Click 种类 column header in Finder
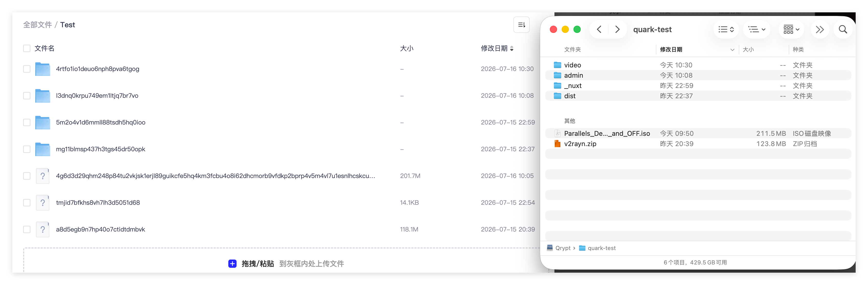The height and width of the screenshot is (285, 868). click(798, 50)
